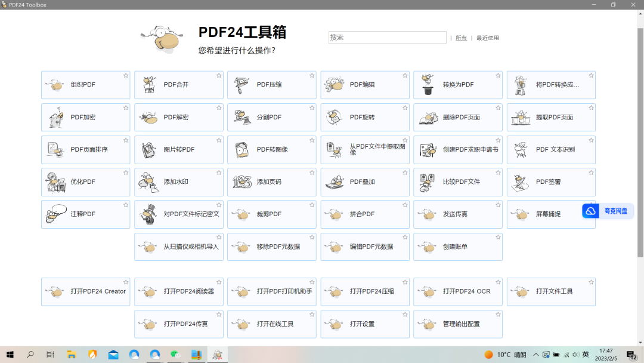Select the 转换为PDF tool
Screen dimensions: 644x363
coord(458,85)
